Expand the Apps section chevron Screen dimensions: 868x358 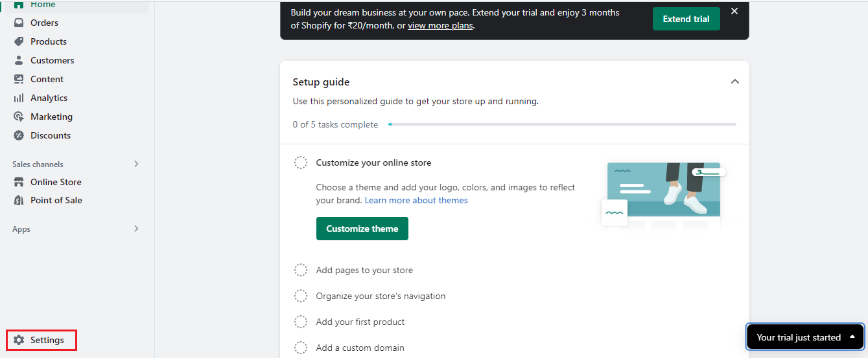pyautogui.click(x=136, y=229)
